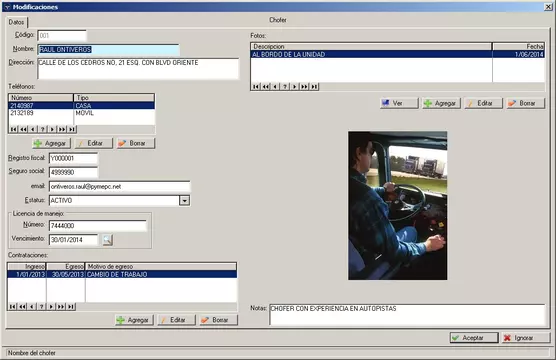The image size is (556, 360).
Task: Go to previous record in Contrataciones navigator
Action: click(x=32, y=306)
